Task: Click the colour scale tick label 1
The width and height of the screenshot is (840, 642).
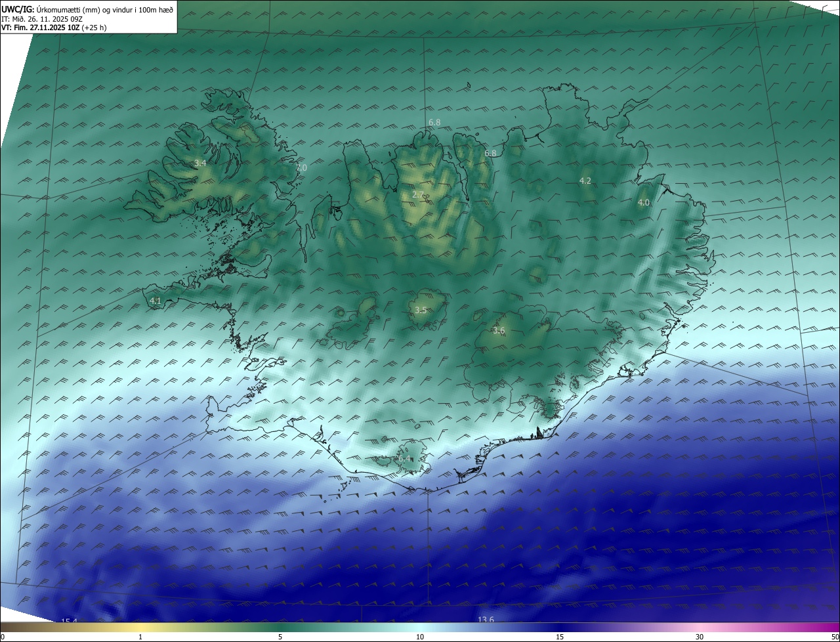Action: [140, 637]
